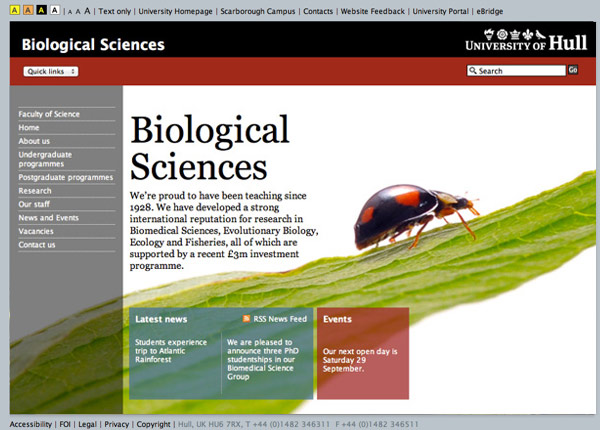Screen dimensions: 600x430
Task: Open News and Events in sidebar
Action: click(x=49, y=217)
